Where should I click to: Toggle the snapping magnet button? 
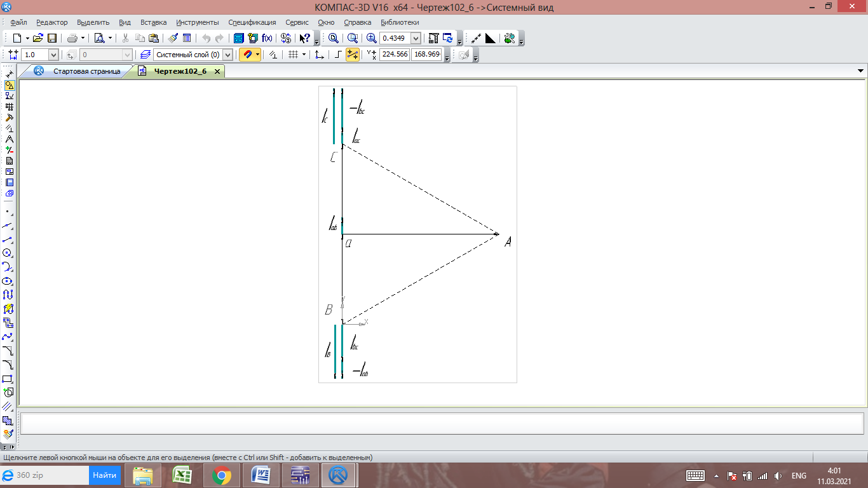coord(247,55)
